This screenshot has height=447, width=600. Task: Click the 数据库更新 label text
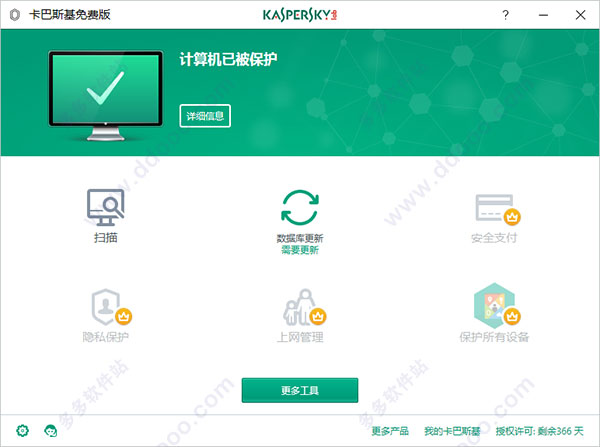point(300,238)
